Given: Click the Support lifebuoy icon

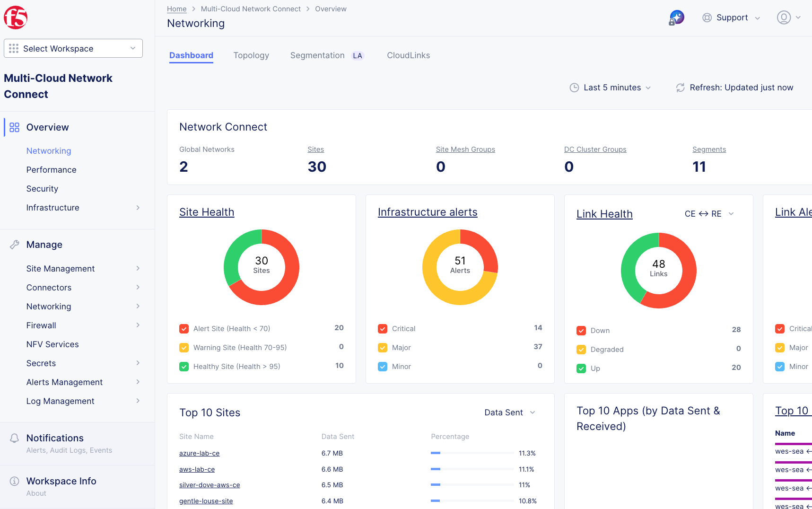Looking at the screenshot, I should (707, 18).
